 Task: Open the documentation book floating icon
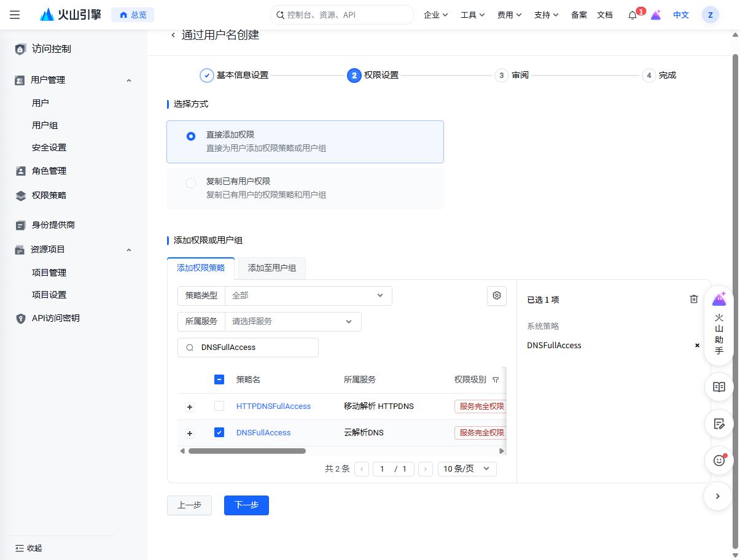click(719, 387)
